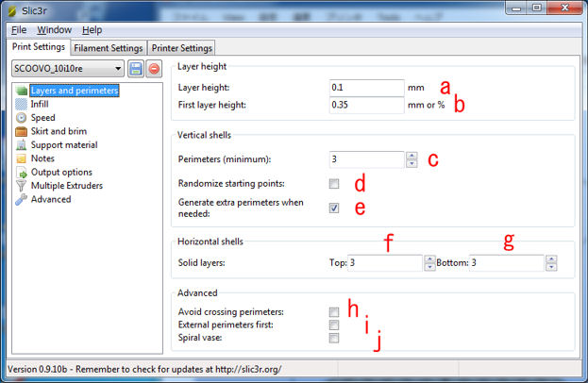Open the Notes category
The width and height of the screenshot is (588, 383).
click(x=42, y=158)
